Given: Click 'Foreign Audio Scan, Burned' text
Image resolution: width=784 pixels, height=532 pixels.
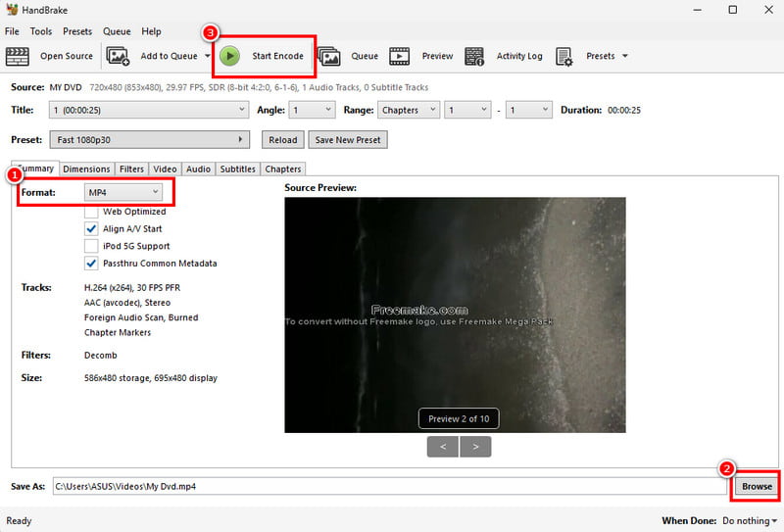Looking at the screenshot, I should click(x=141, y=318).
